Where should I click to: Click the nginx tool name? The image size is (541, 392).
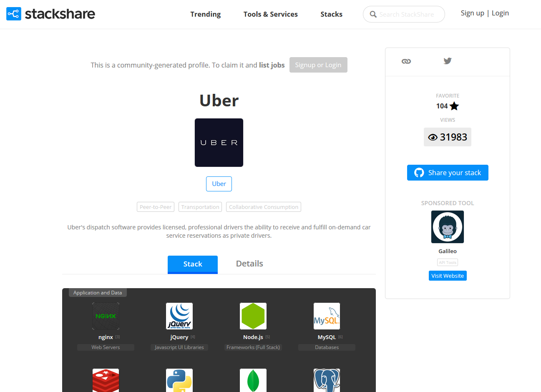pos(106,337)
